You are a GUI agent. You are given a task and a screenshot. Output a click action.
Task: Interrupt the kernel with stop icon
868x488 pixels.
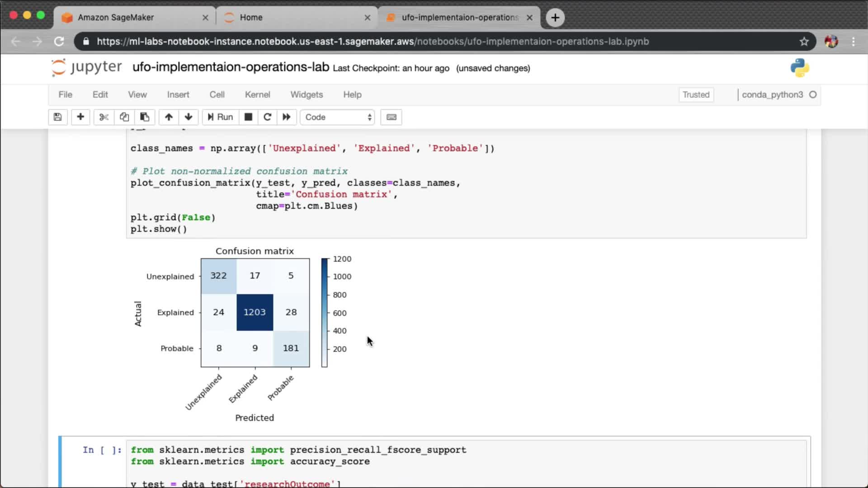[x=248, y=117]
